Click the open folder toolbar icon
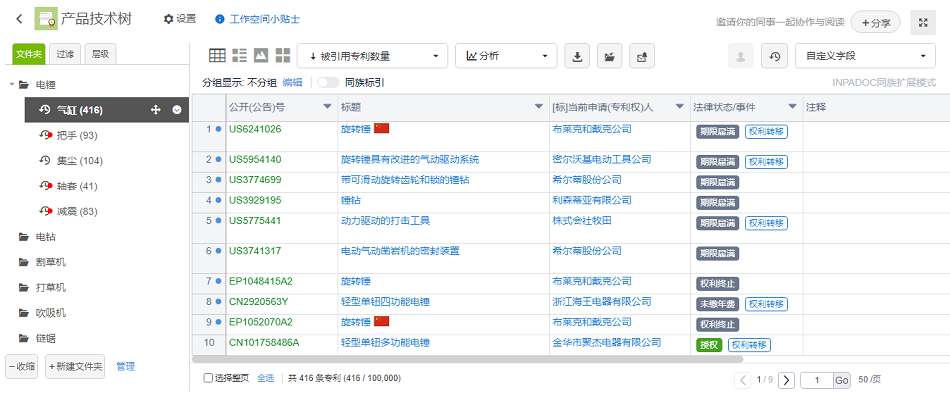950x393 pixels. pyautogui.click(x=610, y=56)
